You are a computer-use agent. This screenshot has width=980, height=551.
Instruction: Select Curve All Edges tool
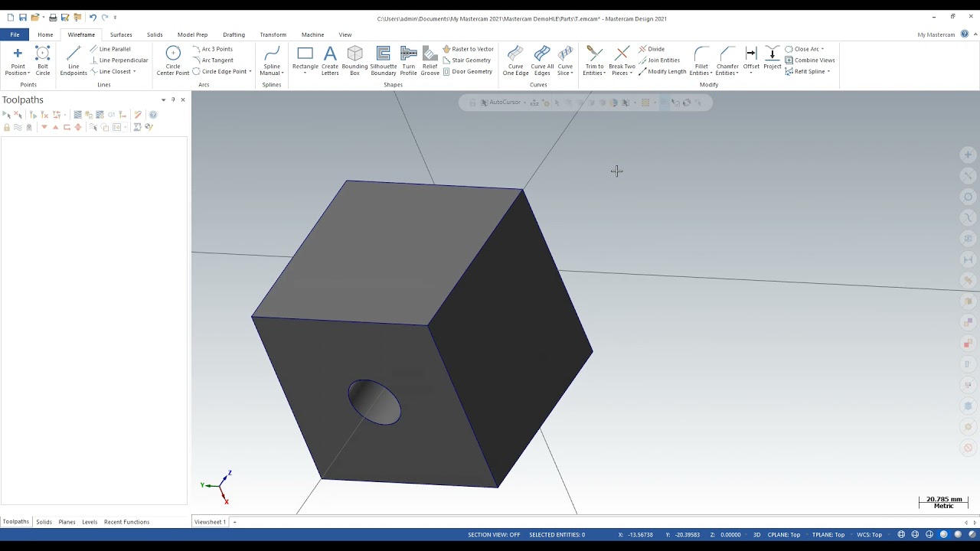coord(542,60)
